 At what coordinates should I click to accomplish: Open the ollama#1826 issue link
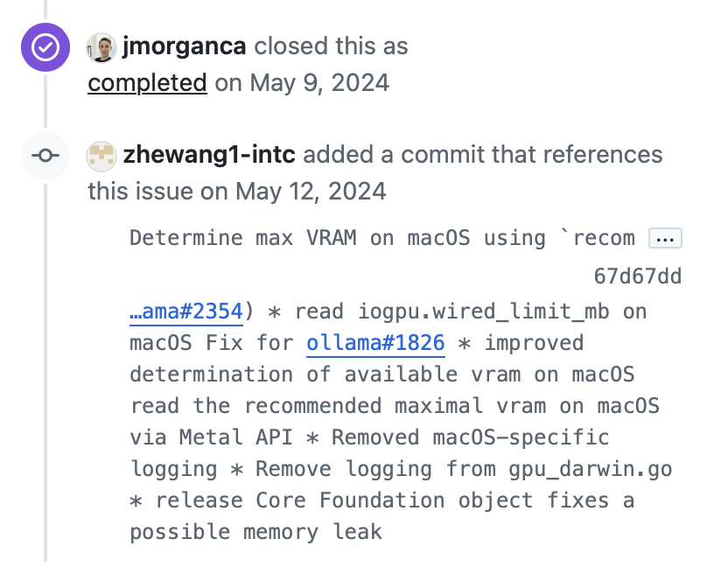[375, 343]
